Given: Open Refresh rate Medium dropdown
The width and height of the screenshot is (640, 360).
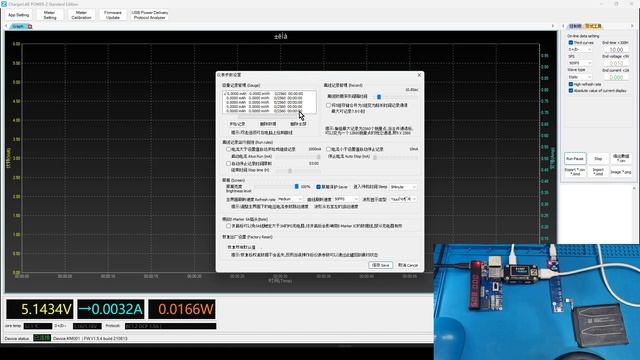Looking at the screenshot, I should coord(290,199).
